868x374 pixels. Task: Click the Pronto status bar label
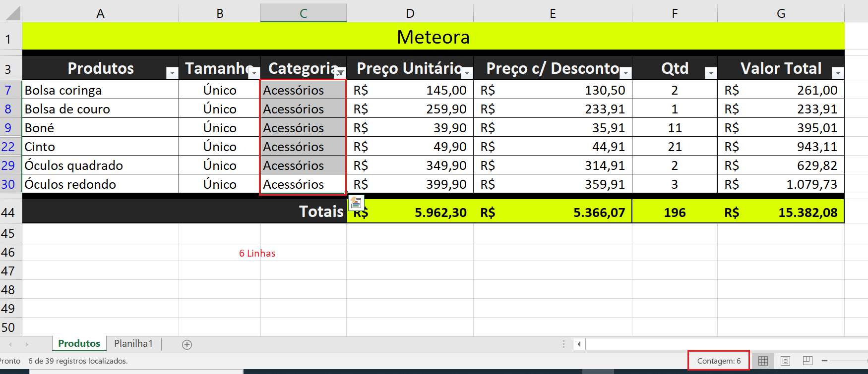tap(10, 361)
